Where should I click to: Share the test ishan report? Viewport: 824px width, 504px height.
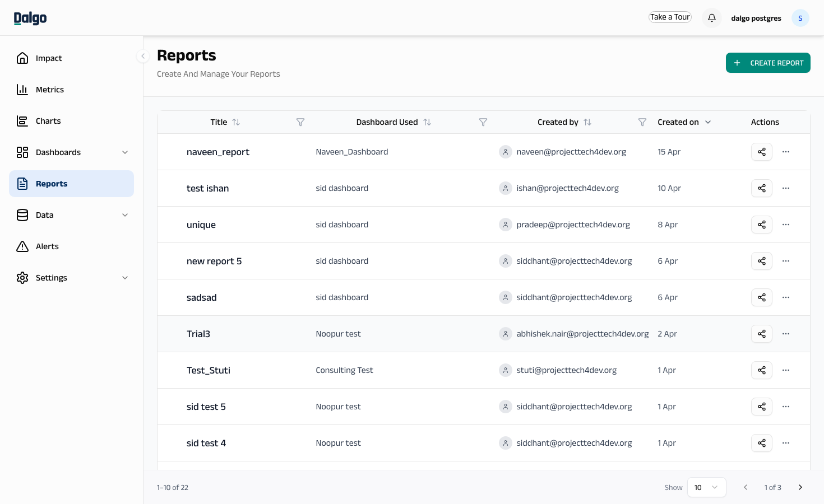(x=762, y=188)
